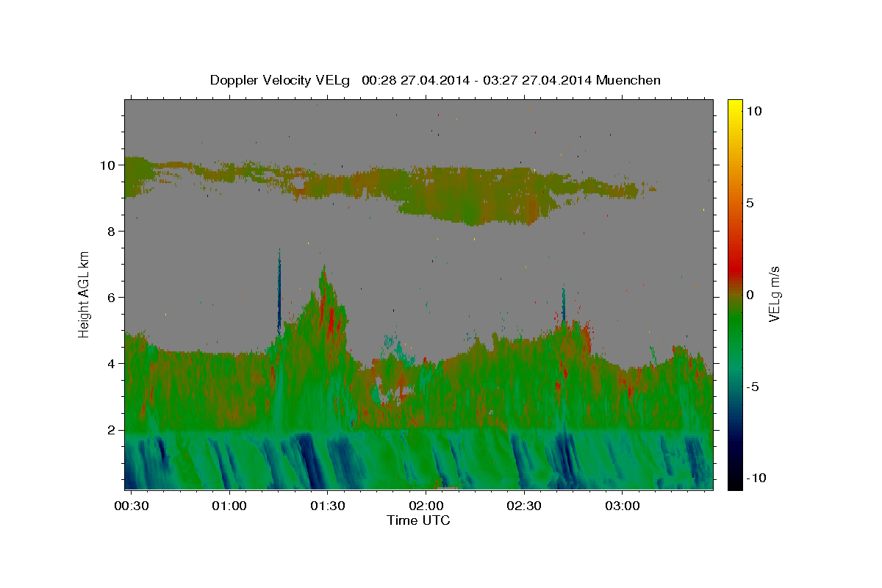The image size is (882, 588).
Task: Click the height tick label 4
Action: [x=112, y=364]
